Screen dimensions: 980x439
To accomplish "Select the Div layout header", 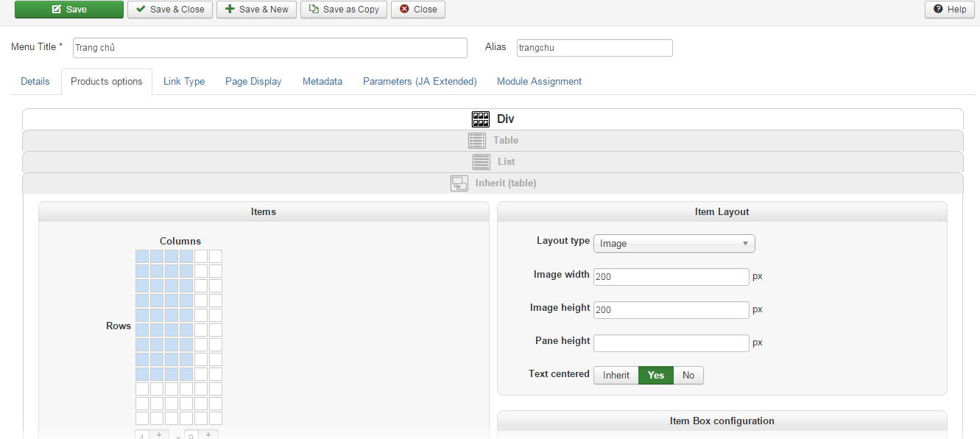I will tap(493, 119).
